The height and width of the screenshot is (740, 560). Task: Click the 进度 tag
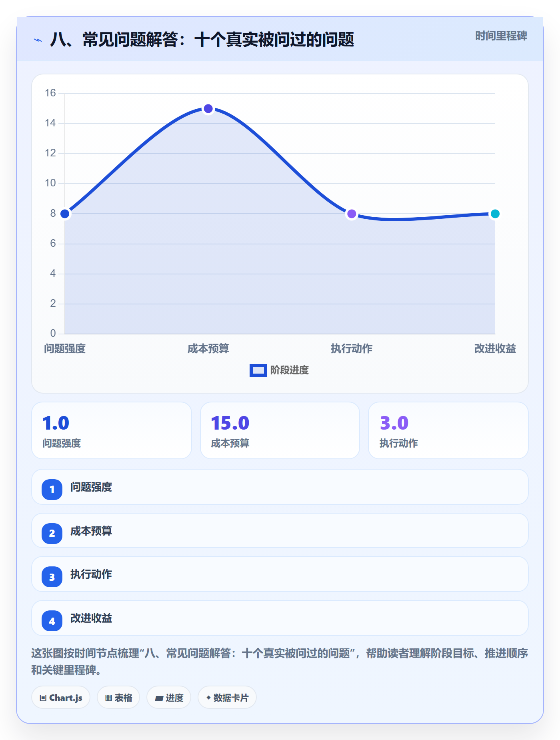tap(169, 698)
